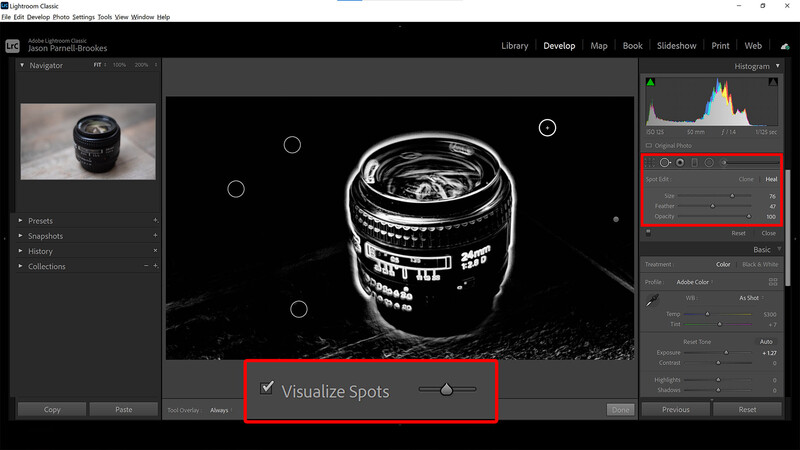Select the small grey spot pin on the right
The image size is (800, 450).
tap(616, 219)
